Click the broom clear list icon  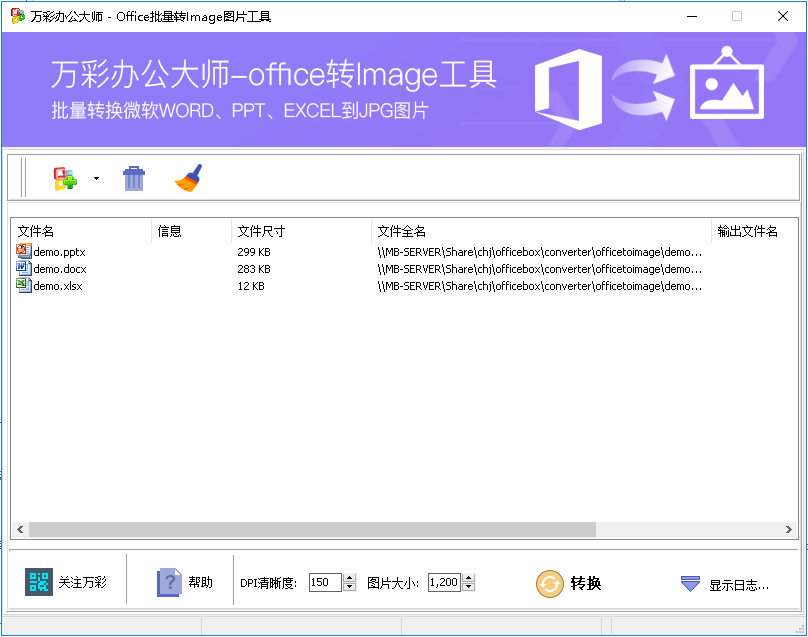pyautogui.click(x=189, y=178)
